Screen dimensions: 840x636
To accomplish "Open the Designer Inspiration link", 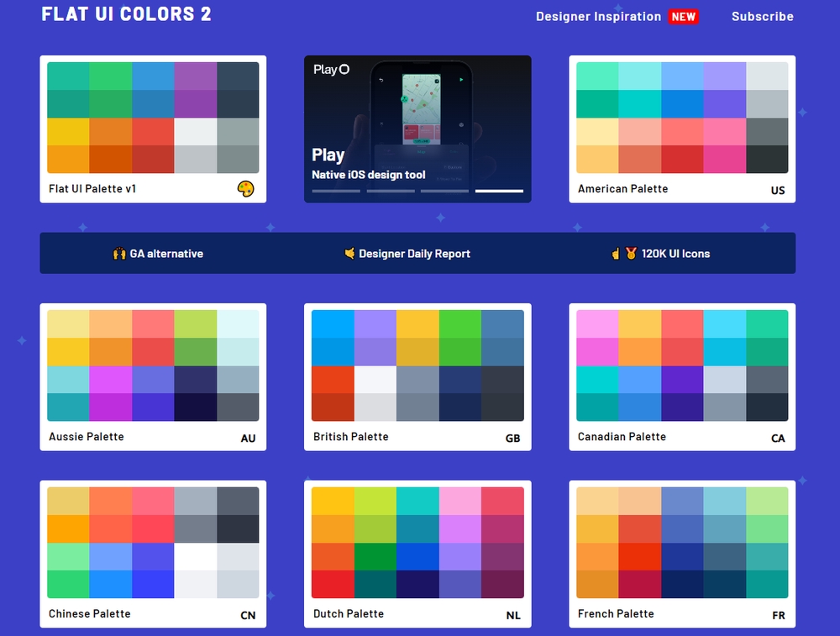I will point(598,16).
